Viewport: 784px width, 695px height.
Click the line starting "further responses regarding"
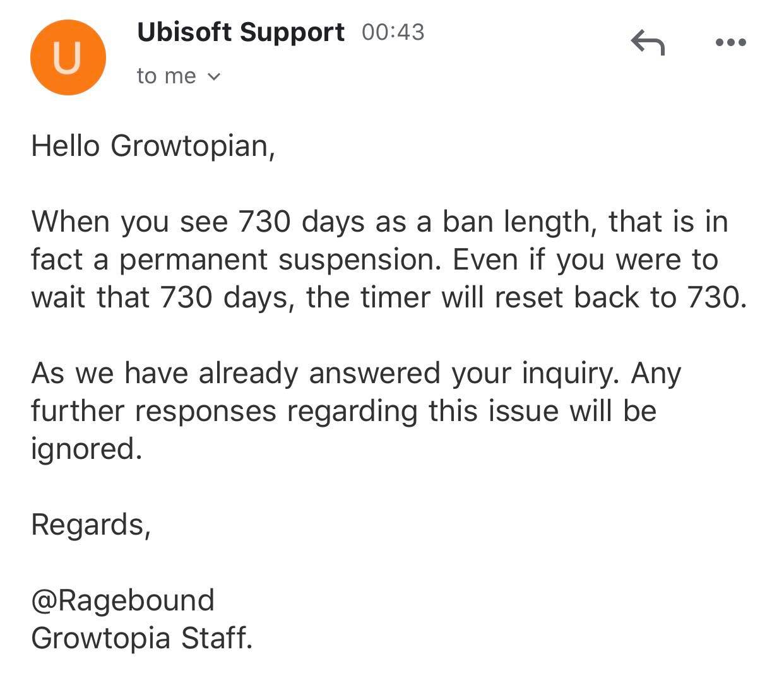pos(344,411)
